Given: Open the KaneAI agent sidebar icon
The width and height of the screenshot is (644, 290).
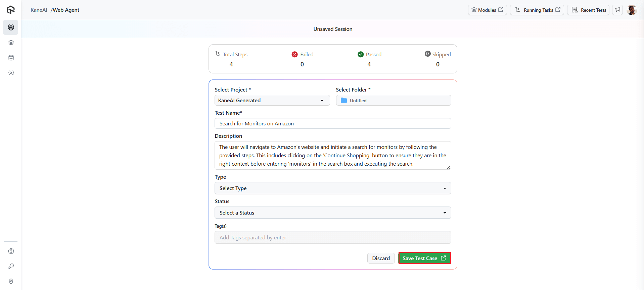Looking at the screenshot, I should 11,27.
